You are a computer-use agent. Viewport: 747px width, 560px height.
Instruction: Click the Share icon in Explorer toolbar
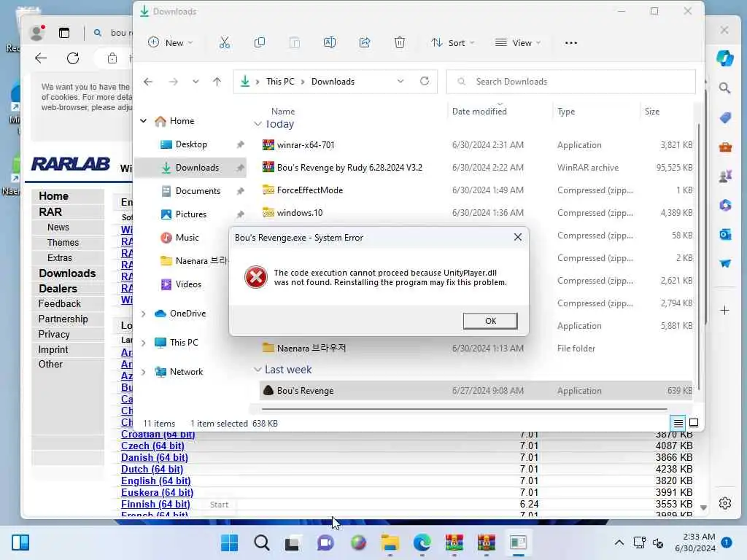pyautogui.click(x=365, y=43)
